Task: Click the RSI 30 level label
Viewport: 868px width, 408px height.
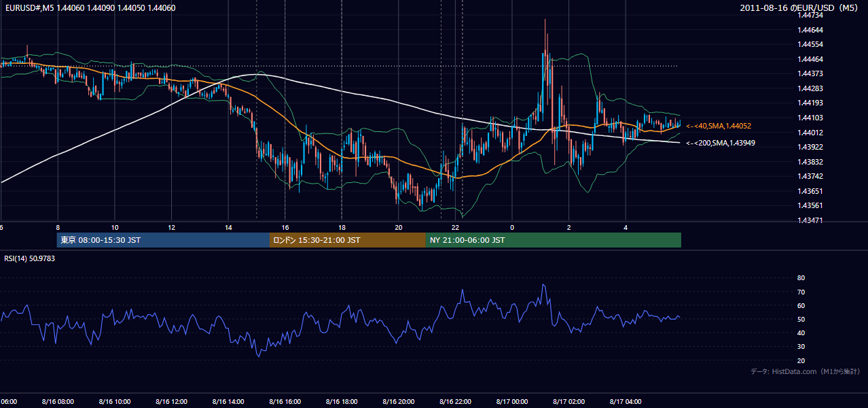Action: click(x=801, y=346)
